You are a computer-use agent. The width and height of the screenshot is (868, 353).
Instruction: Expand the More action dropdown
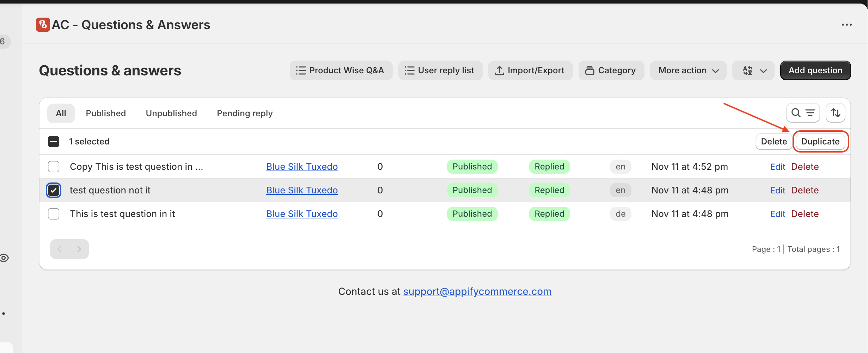coord(688,70)
